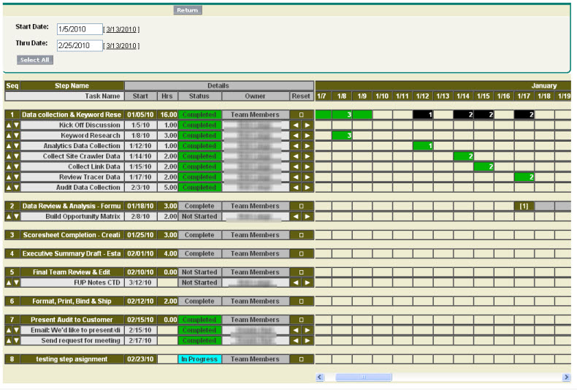Screen dimensions: 577x392
Task: Click green Gantt bar for Keyword Research
Action: 342,135
